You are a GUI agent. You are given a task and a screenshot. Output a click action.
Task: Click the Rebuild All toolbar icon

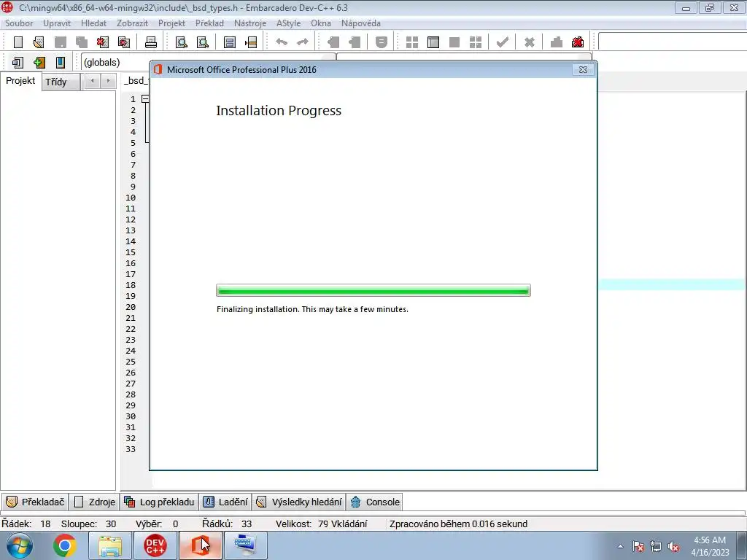click(x=476, y=42)
